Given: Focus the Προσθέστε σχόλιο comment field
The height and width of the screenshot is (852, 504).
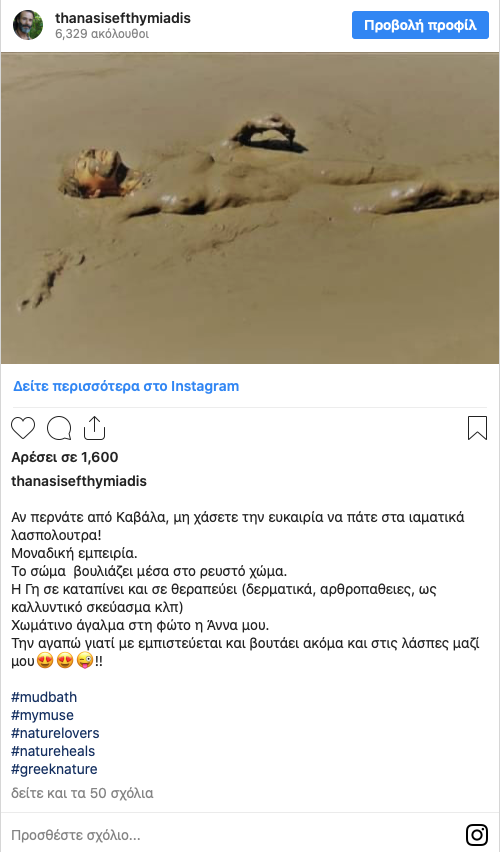Looking at the screenshot, I should [x=234, y=835].
